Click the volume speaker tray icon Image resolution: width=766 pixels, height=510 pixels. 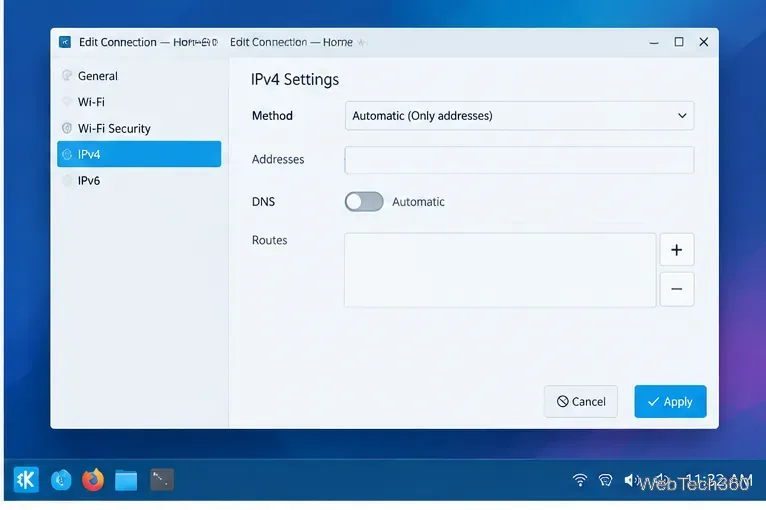coord(630,480)
